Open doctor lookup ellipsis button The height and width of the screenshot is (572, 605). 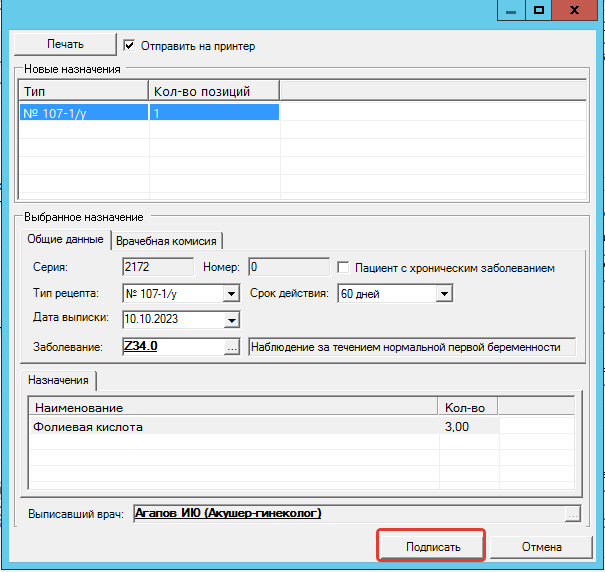[x=572, y=514]
